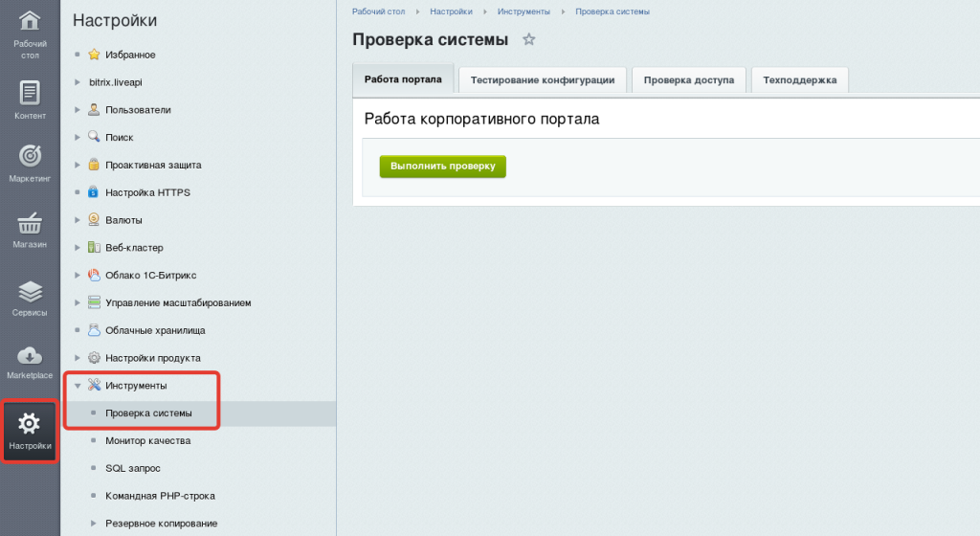
Task: Click the Управление масштабированием server icon
Action: coord(94,302)
